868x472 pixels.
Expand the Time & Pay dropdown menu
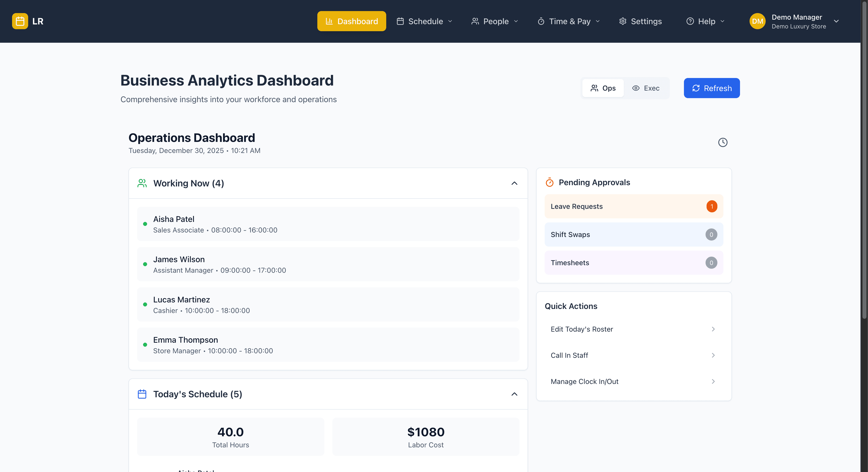569,21
